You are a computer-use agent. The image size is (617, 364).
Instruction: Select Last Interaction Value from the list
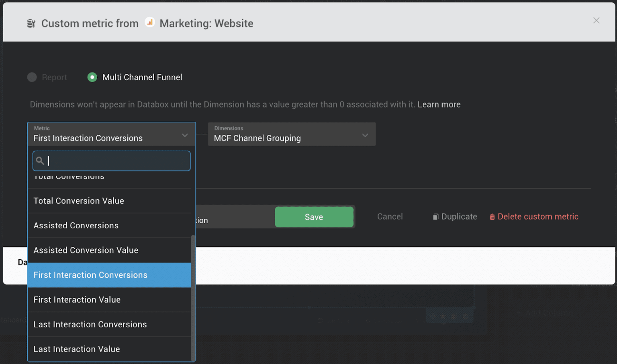point(76,349)
